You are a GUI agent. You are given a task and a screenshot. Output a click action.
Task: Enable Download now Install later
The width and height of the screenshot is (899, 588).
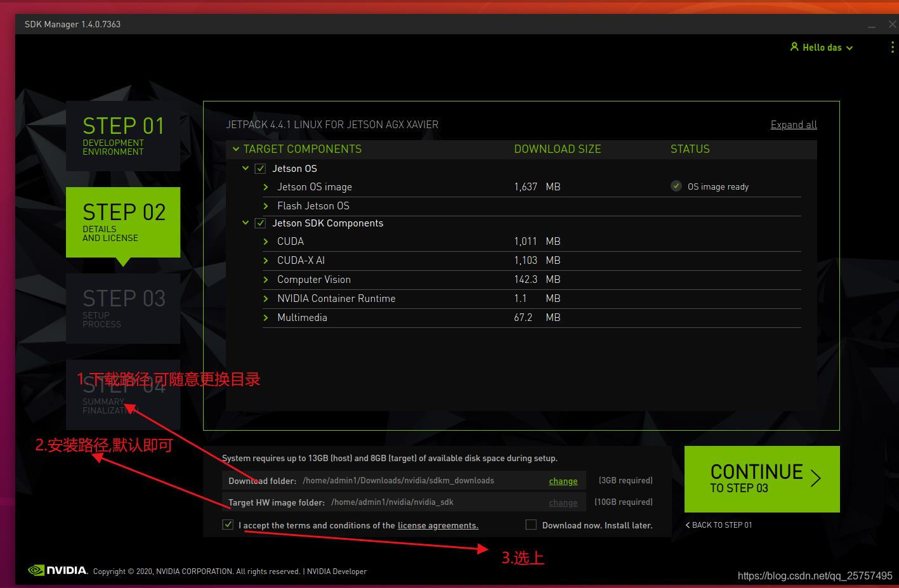tap(531, 525)
